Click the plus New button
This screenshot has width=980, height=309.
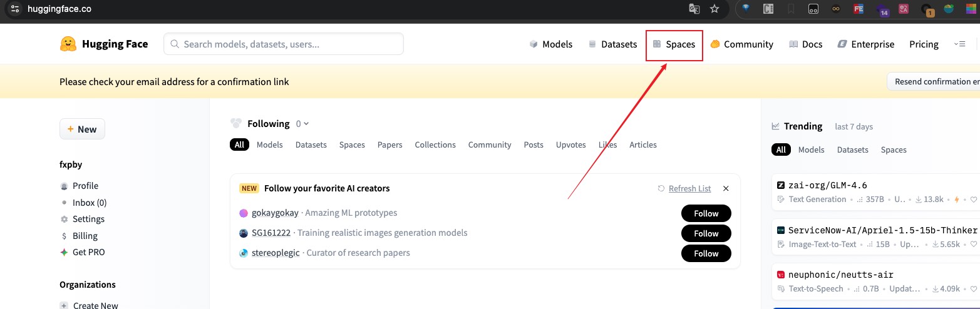pos(82,129)
